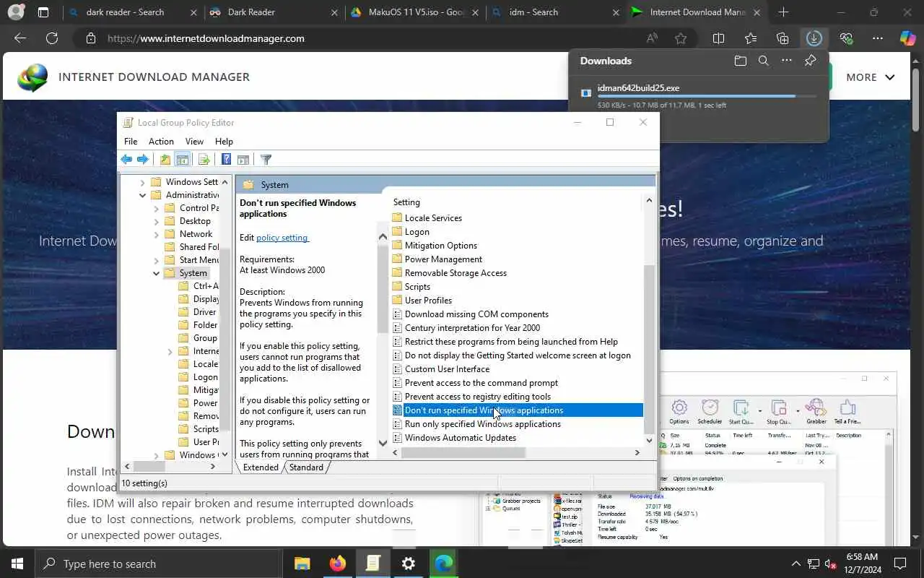The width and height of the screenshot is (924, 578).
Task: Click horizontal scrollbar of settings list
Action: pyautogui.click(x=463, y=452)
